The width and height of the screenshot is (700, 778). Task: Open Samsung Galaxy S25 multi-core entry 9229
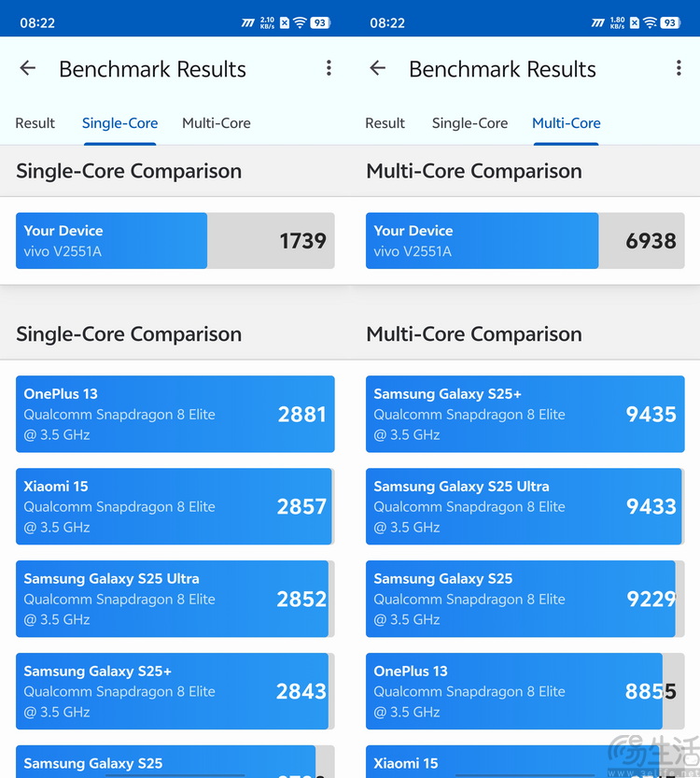pos(525,599)
